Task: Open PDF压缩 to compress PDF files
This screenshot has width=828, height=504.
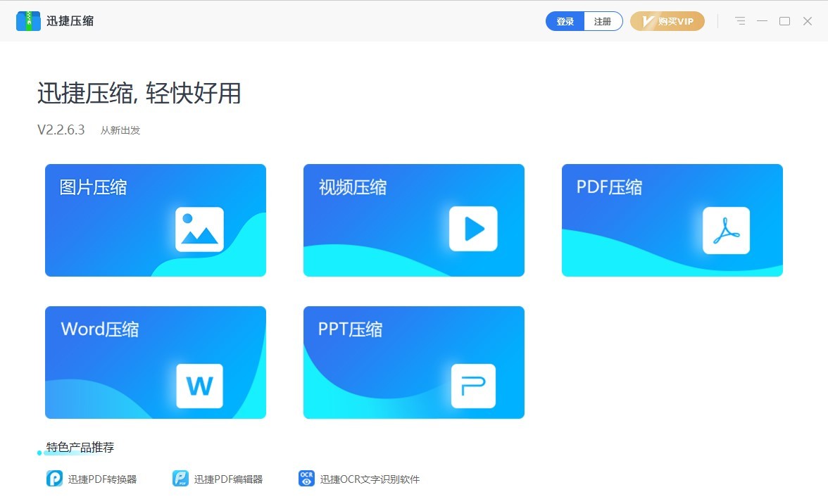Action: coord(672,220)
